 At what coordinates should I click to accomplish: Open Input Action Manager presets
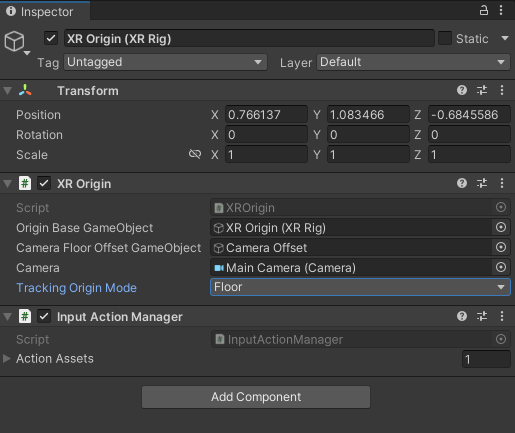point(482,316)
